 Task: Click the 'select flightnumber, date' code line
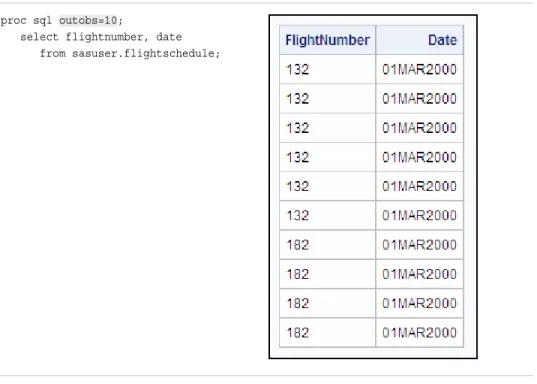pos(101,37)
